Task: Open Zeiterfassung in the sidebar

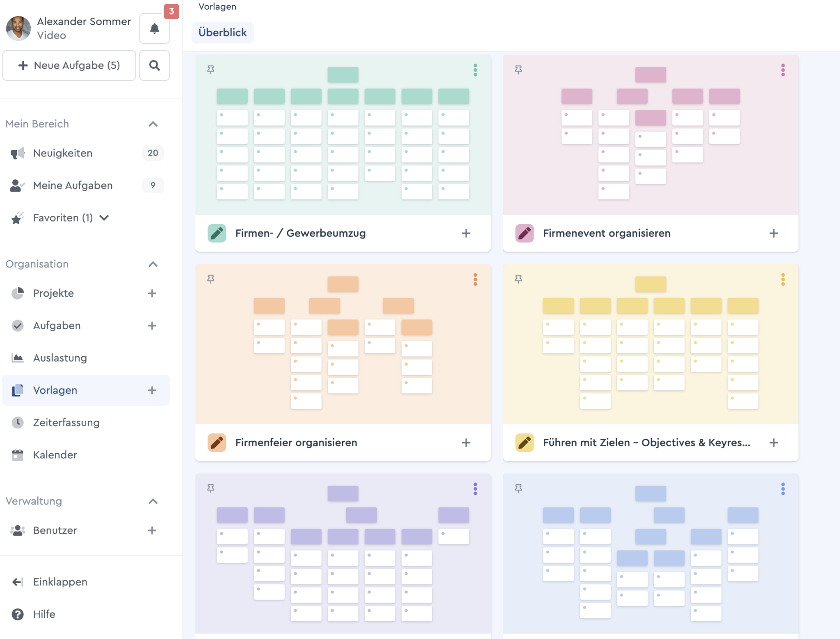Action: coord(66,422)
